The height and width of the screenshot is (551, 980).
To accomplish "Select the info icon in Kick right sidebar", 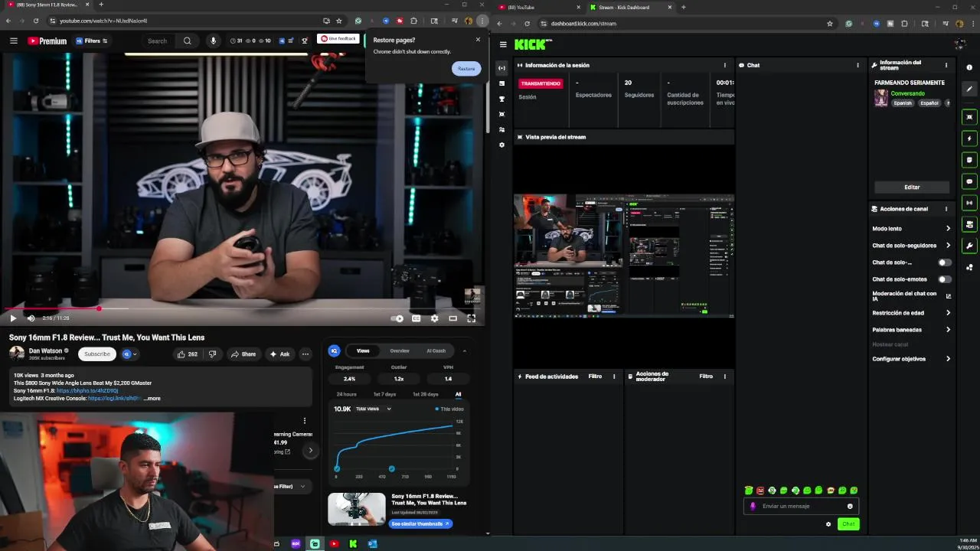I will coord(969,67).
